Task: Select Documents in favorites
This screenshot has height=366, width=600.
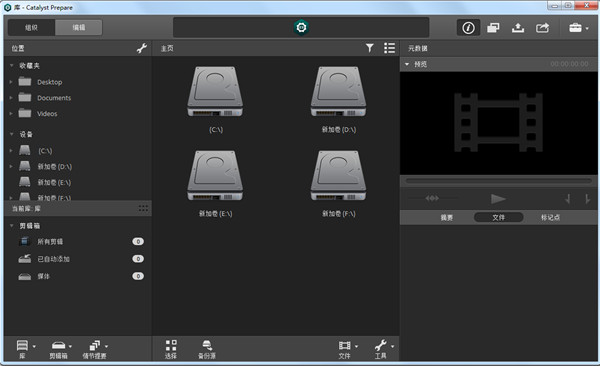Action: pos(54,98)
